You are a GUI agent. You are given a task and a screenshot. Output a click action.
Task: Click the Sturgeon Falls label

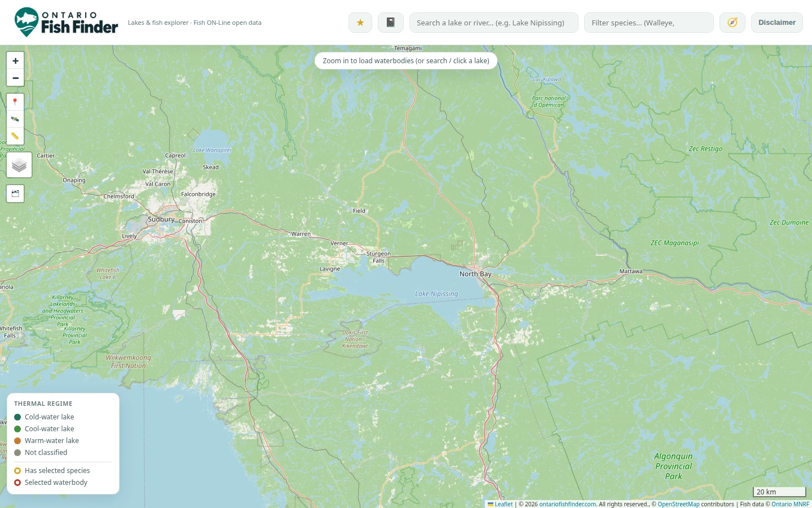click(378, 257)
